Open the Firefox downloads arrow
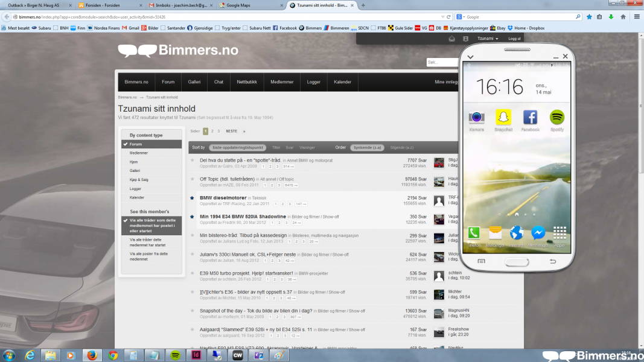This screenshot has height=362, width=644. tap(611, 17)
